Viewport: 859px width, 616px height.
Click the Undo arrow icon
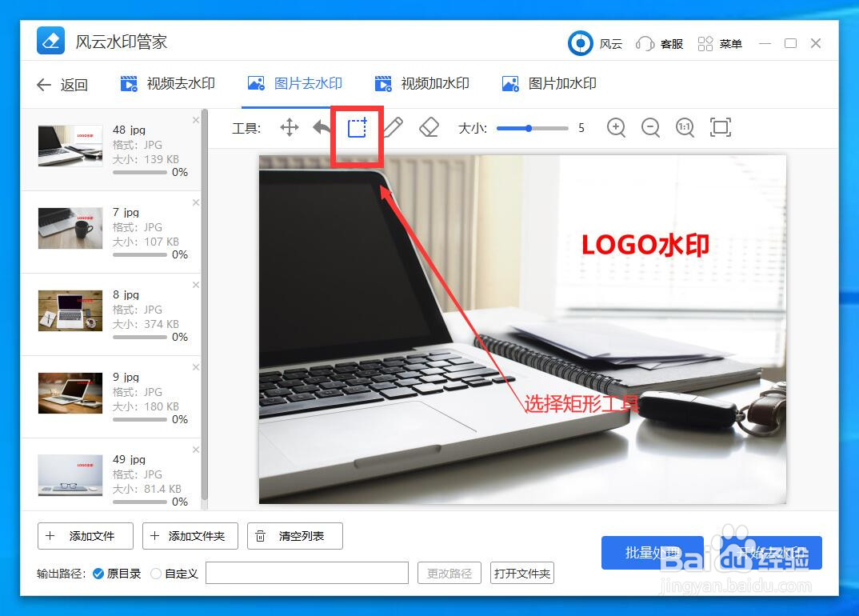pyautogui.click(x=323, y=127)
